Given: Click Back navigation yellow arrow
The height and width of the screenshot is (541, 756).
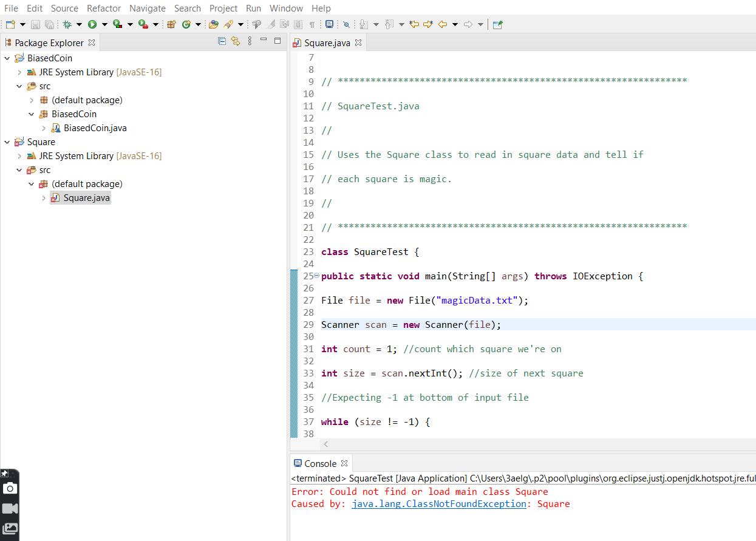Looking at the screenshot, I should point(443,24).
